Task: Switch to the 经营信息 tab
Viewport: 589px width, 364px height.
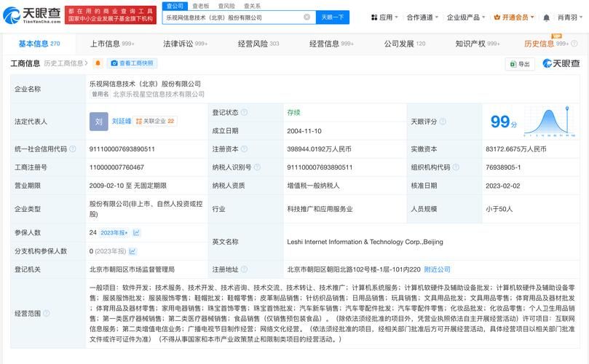Action: [x=331, y=44]
